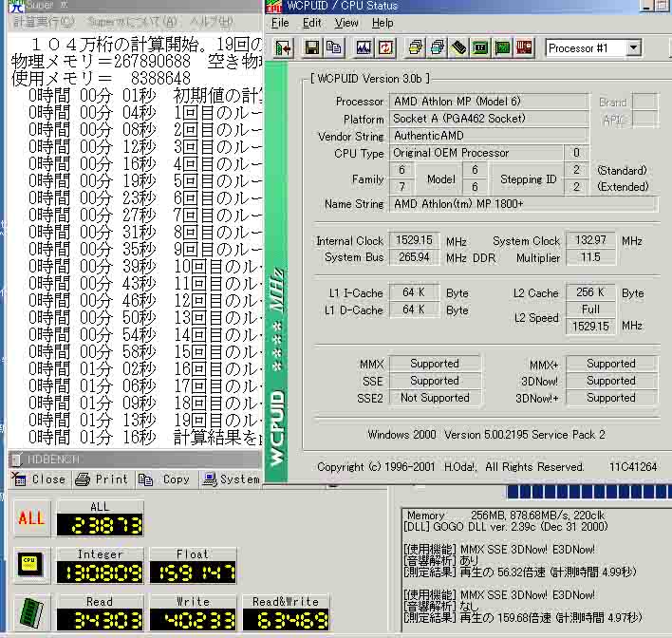The height and width of the screenshot is (638, 672).
Task: Click the red ALL benchmark button
Action: click(31, 518)
